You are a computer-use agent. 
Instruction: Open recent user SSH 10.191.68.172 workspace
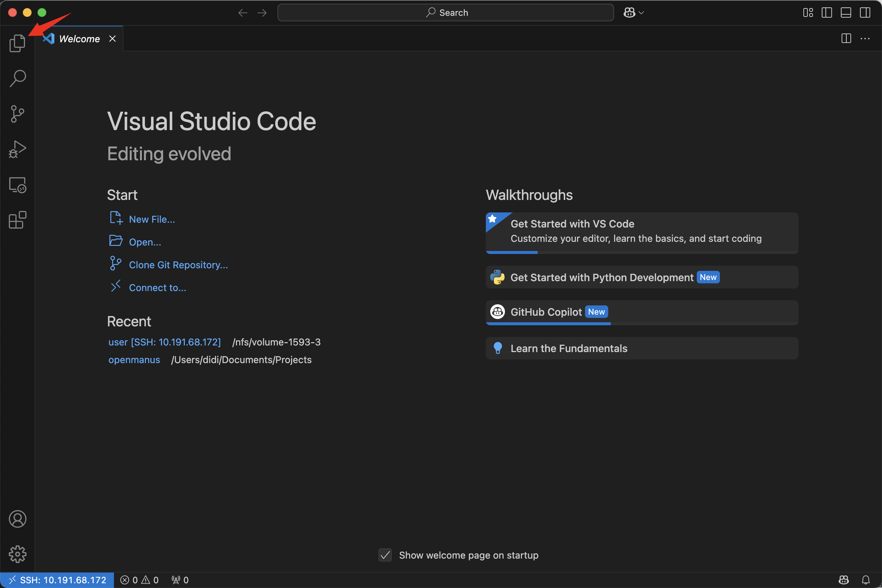tap(165, 342)
